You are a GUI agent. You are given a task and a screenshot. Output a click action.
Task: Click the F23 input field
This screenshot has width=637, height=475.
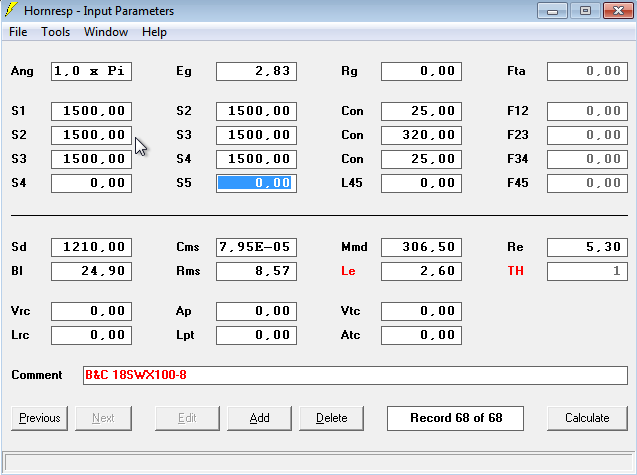587,135
